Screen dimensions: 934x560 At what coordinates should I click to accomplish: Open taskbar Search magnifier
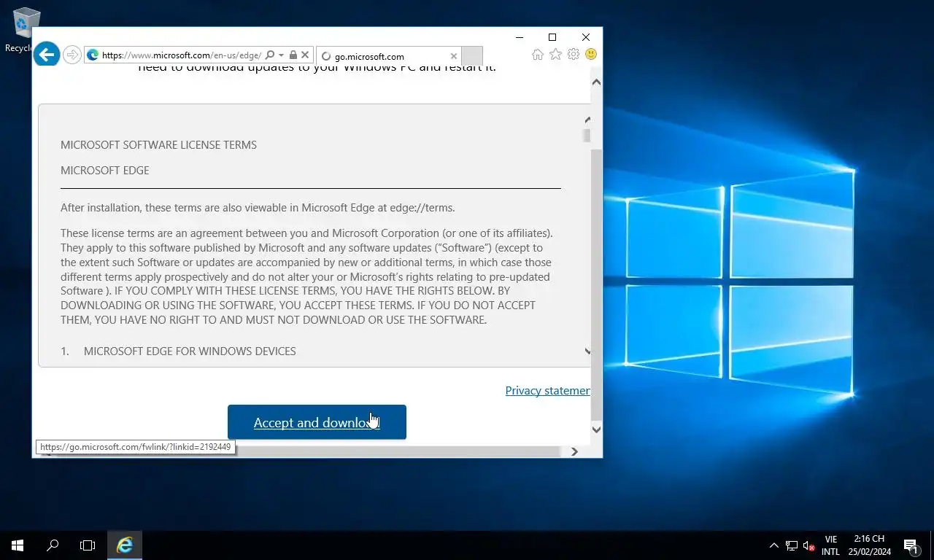(53, 545)
